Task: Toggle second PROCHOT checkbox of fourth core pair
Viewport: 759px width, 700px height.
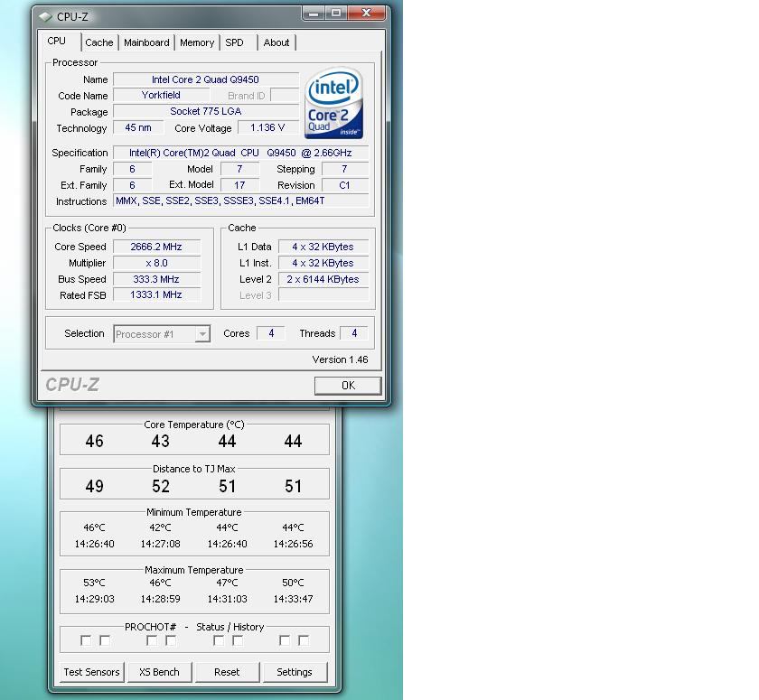Action: pyautogui.click(x=304, y=640)
